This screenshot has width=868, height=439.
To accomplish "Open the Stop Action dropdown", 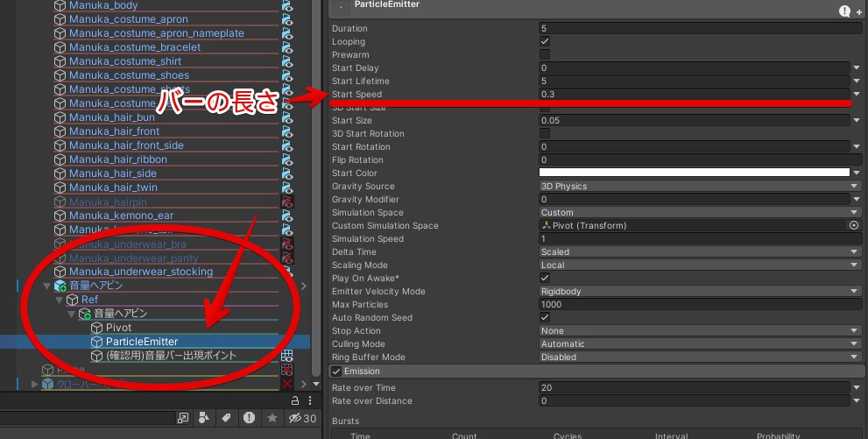I will (x=700, y=330).
